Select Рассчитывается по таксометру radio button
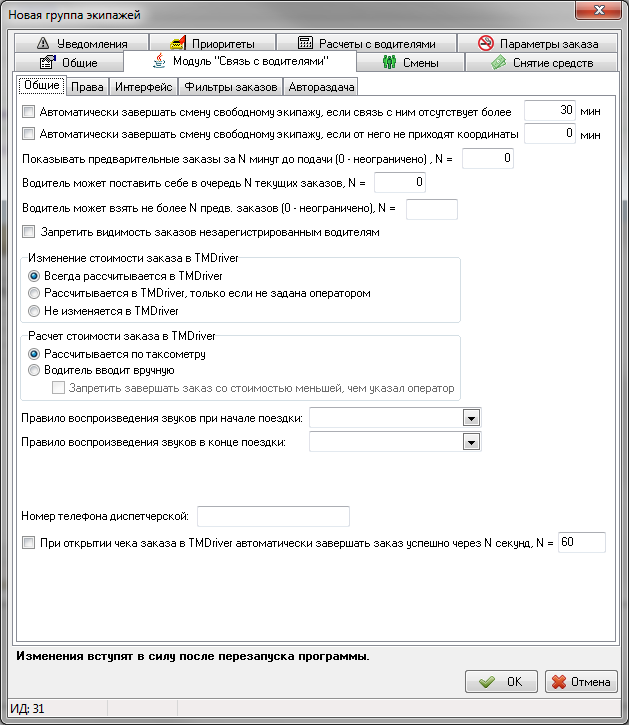 pyautogui.click(x=34, y=354)
